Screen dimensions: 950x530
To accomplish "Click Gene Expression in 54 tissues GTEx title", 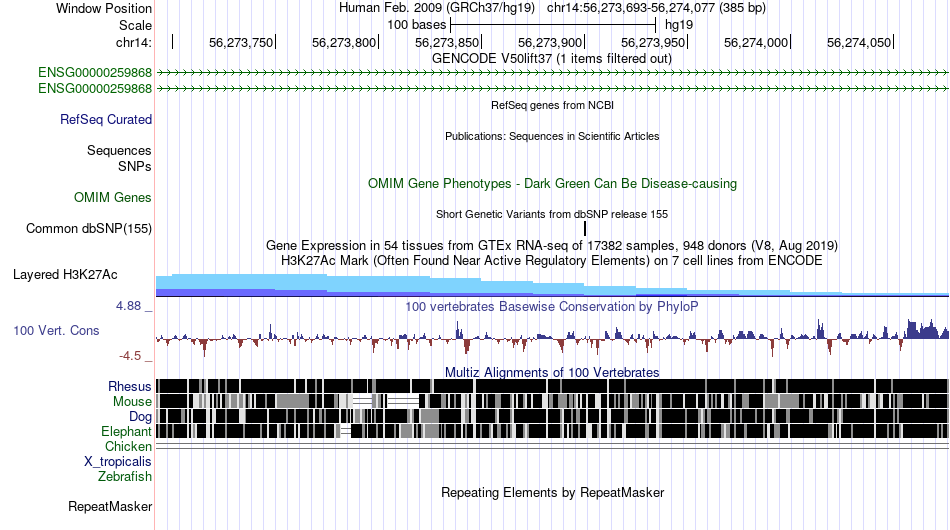I will 552,245.
